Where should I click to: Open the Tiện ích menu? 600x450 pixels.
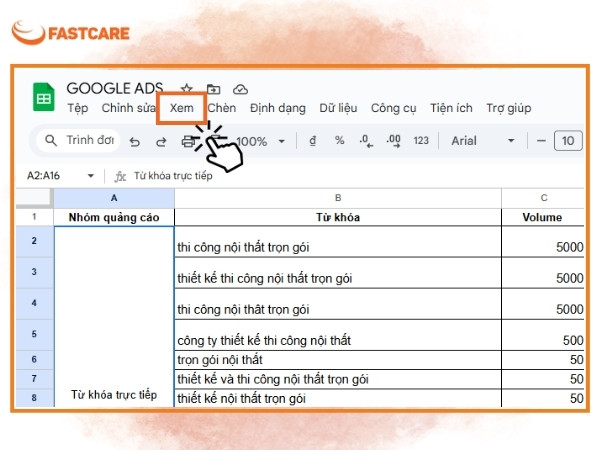coord(451,108)
